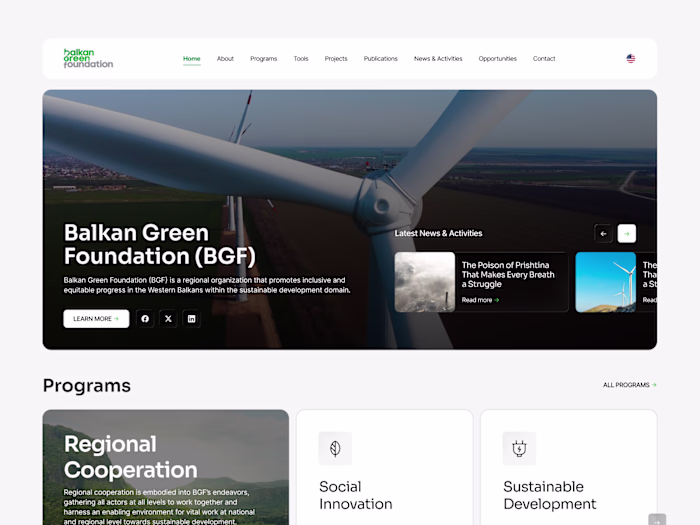Open the Opportunities nav item
This screenshot has height=525, width=700.
[x=497, y=58]
